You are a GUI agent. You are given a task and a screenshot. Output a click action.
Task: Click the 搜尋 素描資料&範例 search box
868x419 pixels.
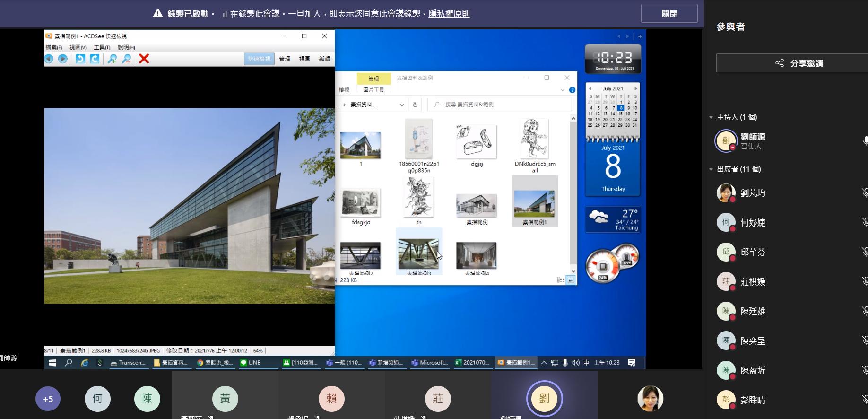pos(500,105)
